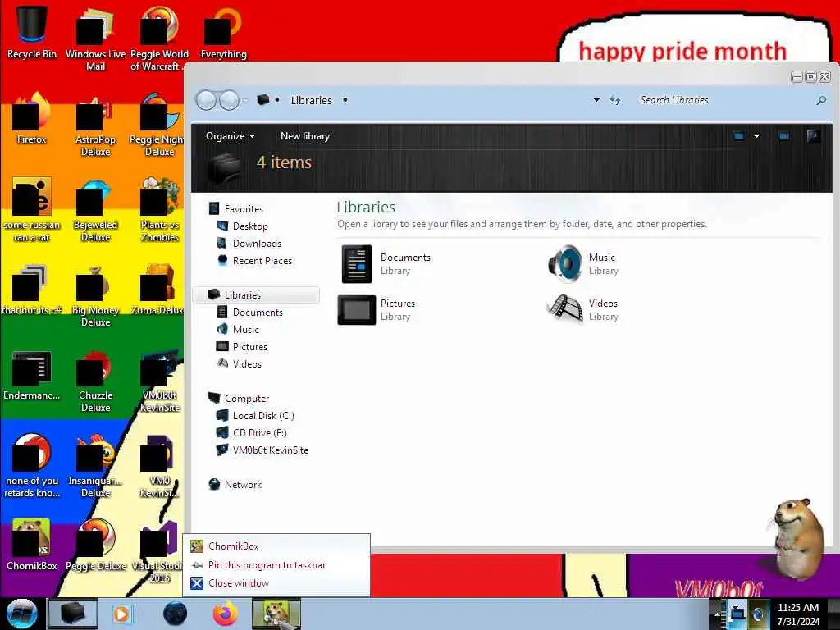This screenshot has height=630, width=840.
Task: Choose Close window in jump list
Action: pos(276,583)
